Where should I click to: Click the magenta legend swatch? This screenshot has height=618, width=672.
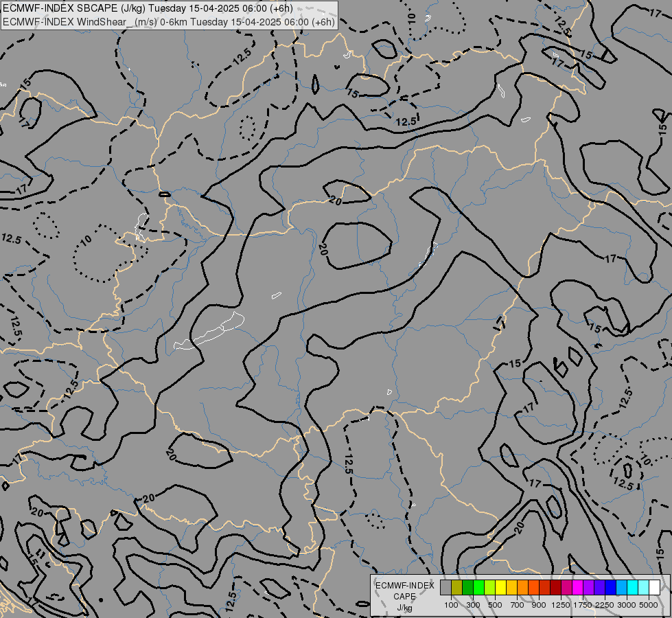(x=578, y=587)
